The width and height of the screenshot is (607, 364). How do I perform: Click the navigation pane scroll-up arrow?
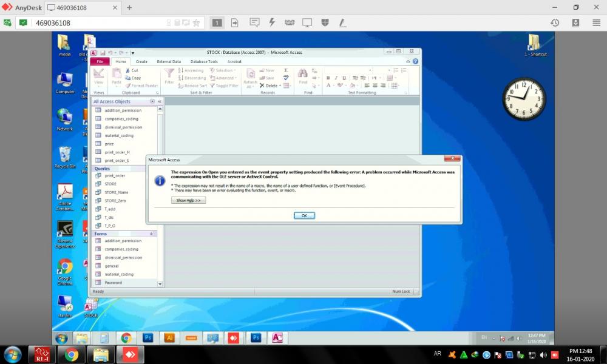pos(160,109)
